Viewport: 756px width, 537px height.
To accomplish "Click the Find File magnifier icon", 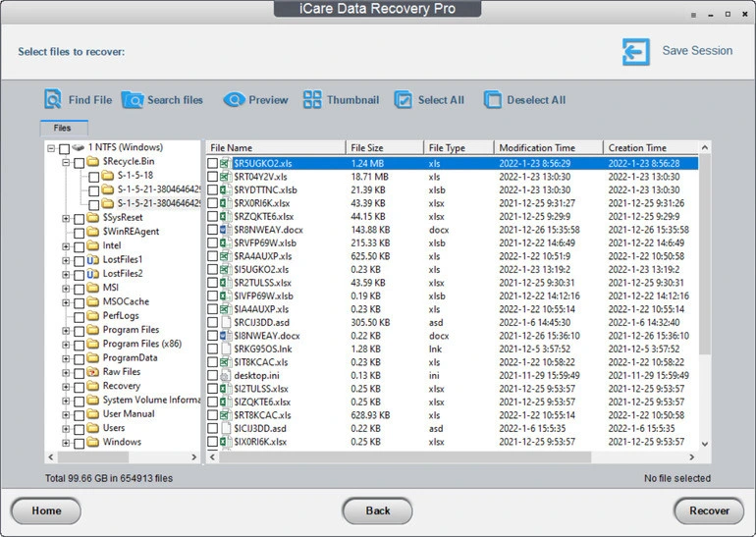I will (53, 99).
